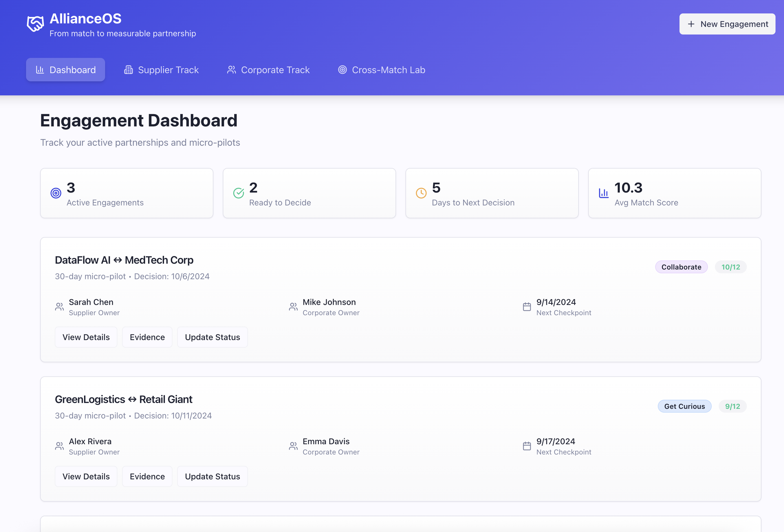The width and height of the screenshot is (784, 532).
Task: Click the 10/12 match score badge
Action: (x=730, y=267)
